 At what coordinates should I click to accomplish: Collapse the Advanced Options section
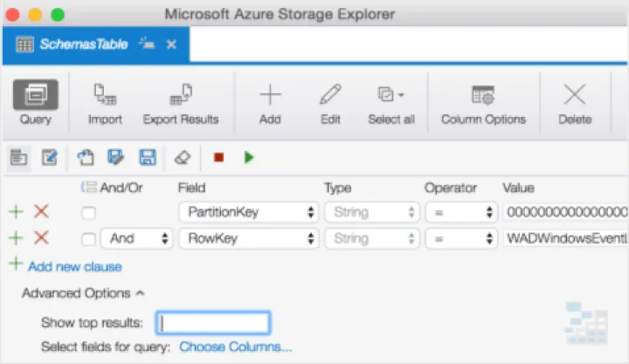[x=83, y=293]
